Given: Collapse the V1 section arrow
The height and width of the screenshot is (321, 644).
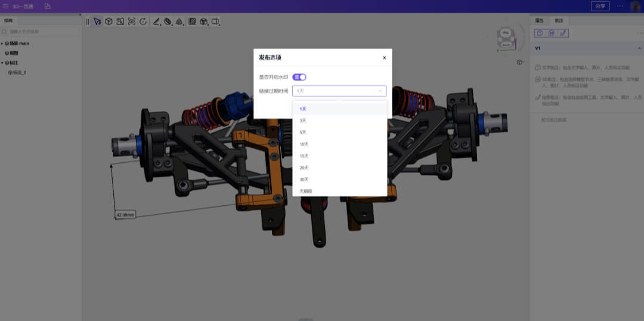Looking at the screenshot, I should (x=639, y=48).
